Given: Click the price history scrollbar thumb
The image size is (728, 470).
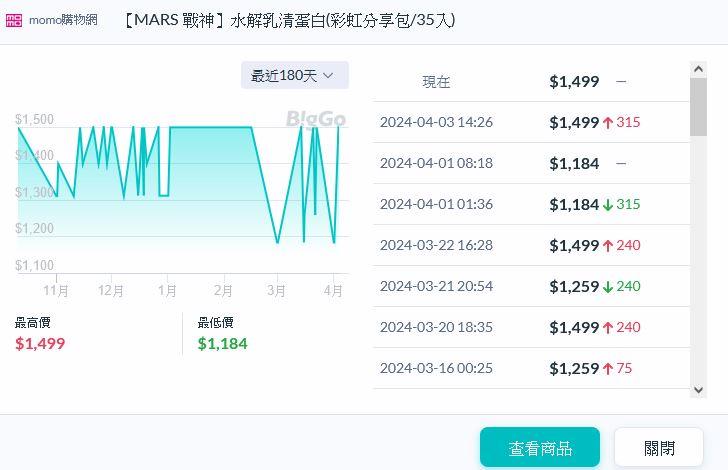Looking at the screenshot, I should [x=698, y=107].
